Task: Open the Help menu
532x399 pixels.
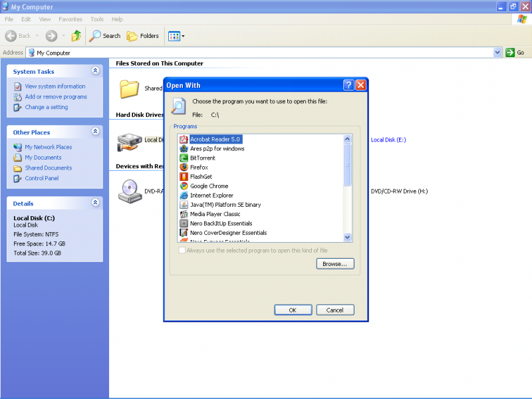Action: 117,19
